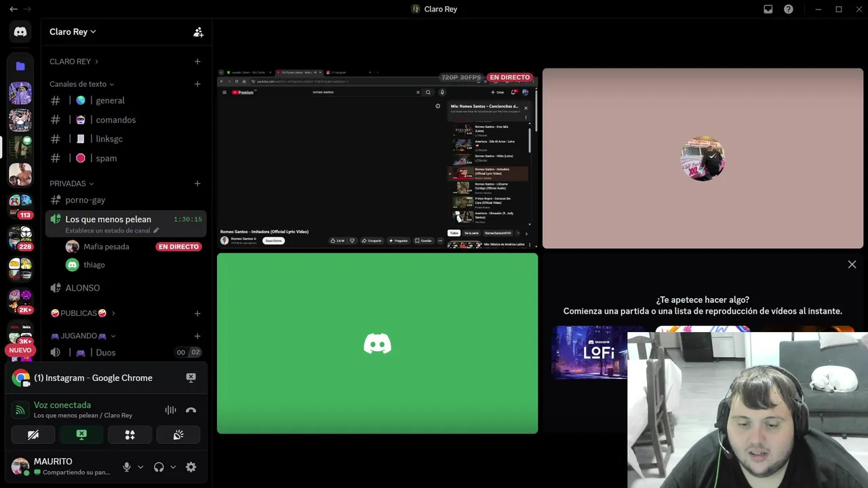The height and width of the screenshot is (488, 868).
Task: Click the server with 228 badge
Action: (20, 237)
